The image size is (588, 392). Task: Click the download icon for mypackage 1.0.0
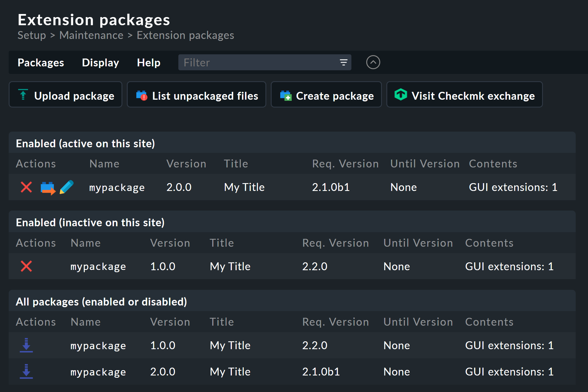tap(25, 345)
